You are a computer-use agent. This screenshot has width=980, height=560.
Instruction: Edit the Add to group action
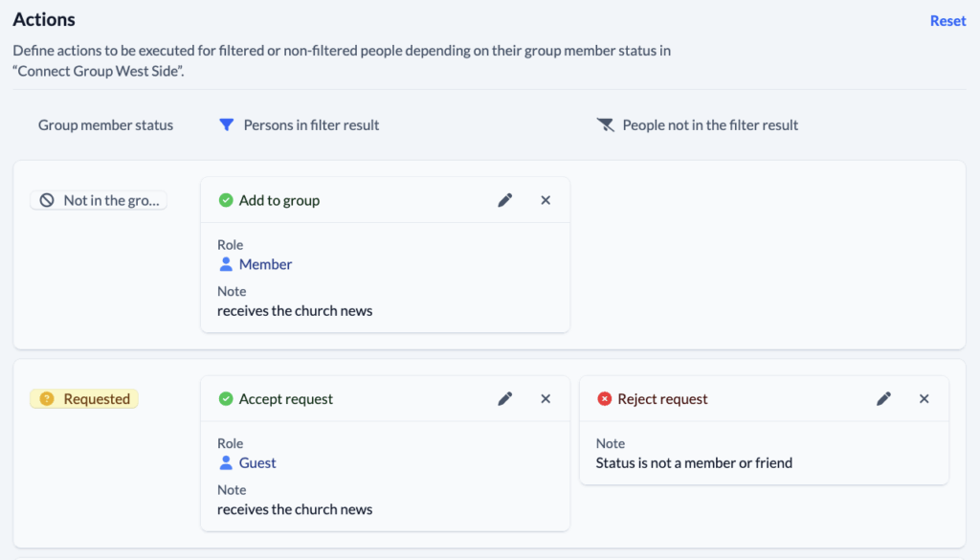(504, 200)
